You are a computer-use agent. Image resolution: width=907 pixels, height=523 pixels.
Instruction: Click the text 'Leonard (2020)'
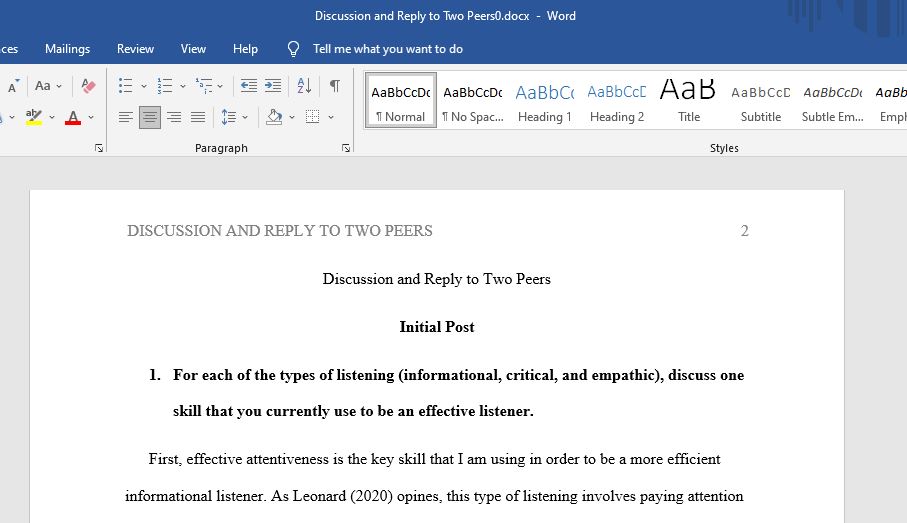tap(343, 496)
